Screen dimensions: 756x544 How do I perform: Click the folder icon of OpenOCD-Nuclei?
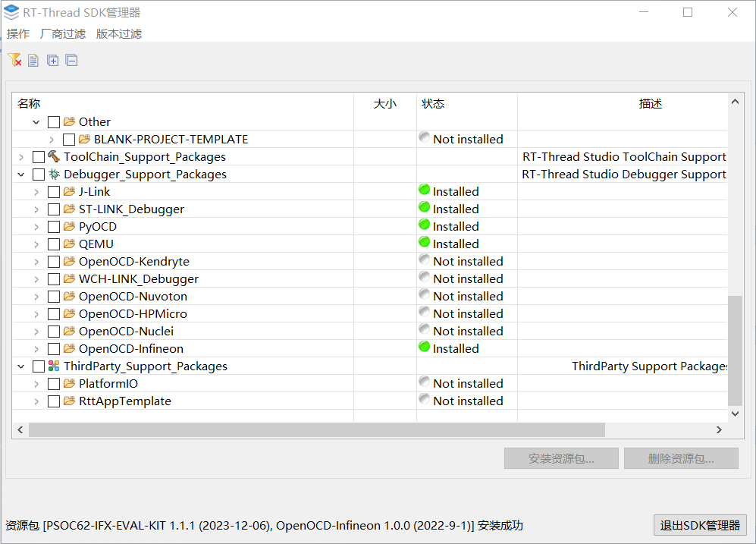coord(70,331)
